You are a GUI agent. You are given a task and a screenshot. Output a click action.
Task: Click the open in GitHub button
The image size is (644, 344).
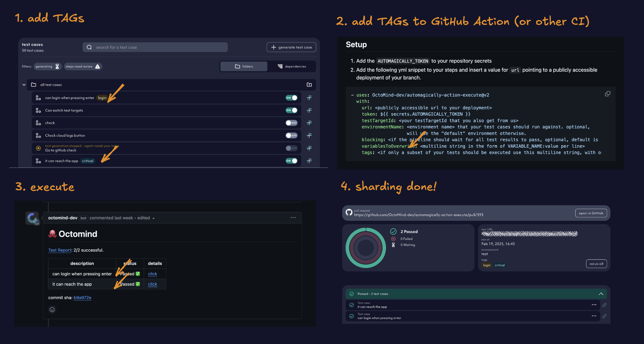tap(591, 213)
